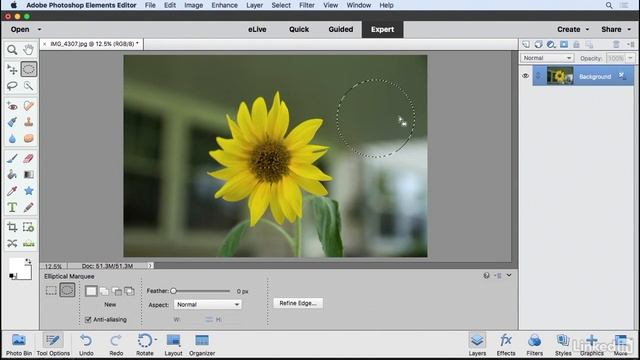The width and height of the screenshot is (640, 360).
Task: Set selection mode to Subtract
Action: pos(117,291)
